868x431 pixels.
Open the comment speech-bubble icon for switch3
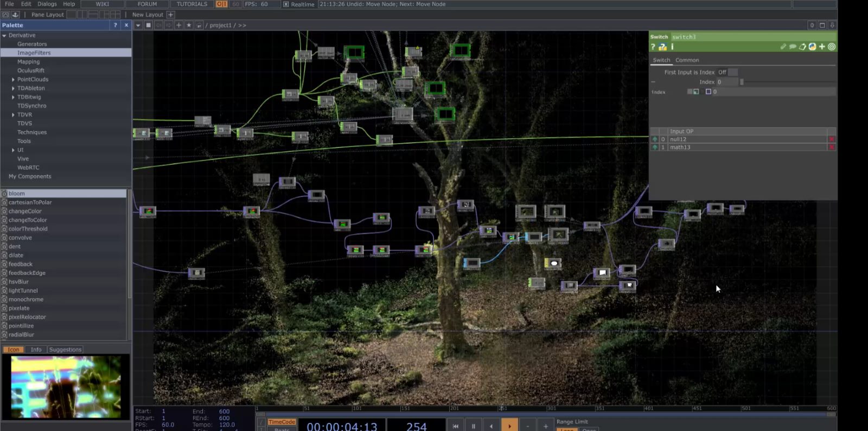point(793,47)
